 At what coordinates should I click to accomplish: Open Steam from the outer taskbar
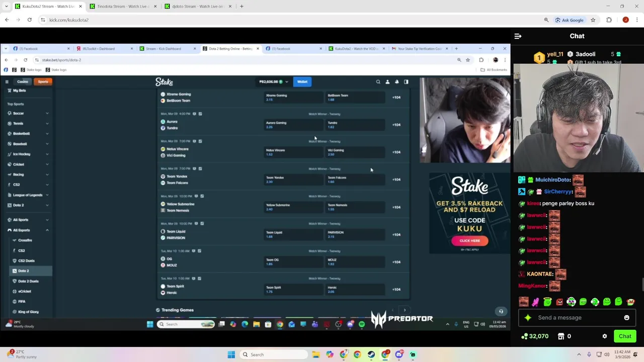click(371, 355)
